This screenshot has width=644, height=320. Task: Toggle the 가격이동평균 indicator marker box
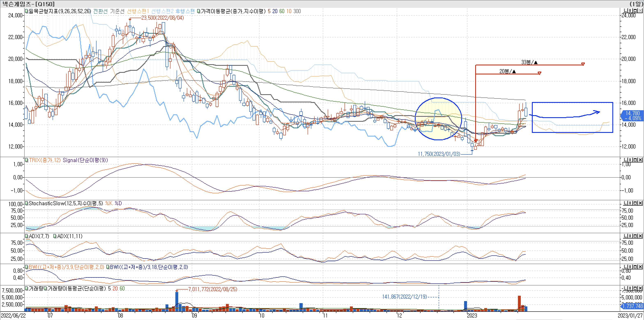199,11
